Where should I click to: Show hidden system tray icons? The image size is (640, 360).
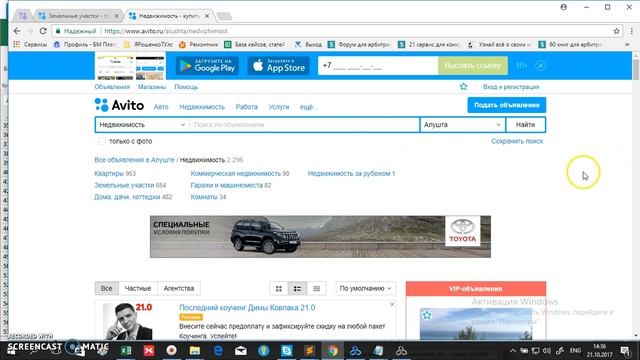pyautogui.click(x=513, y=351)
